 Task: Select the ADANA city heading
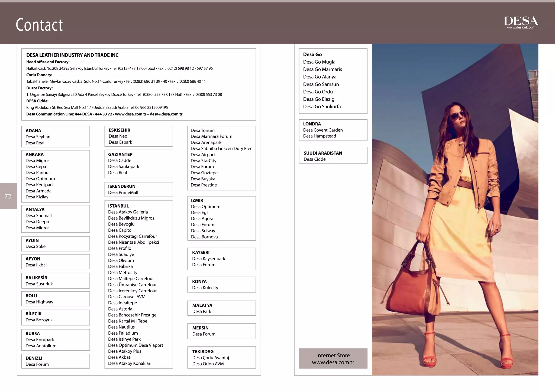33,131
